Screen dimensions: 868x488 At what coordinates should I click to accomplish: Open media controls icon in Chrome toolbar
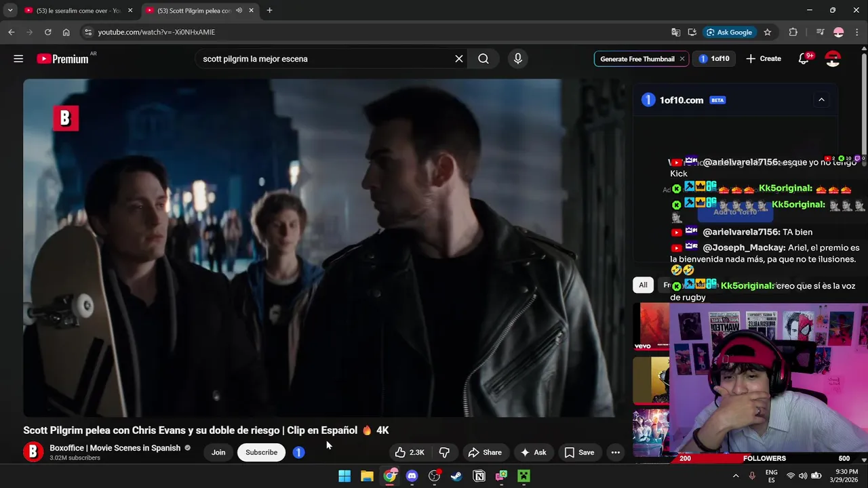click(x=820, y=32)
